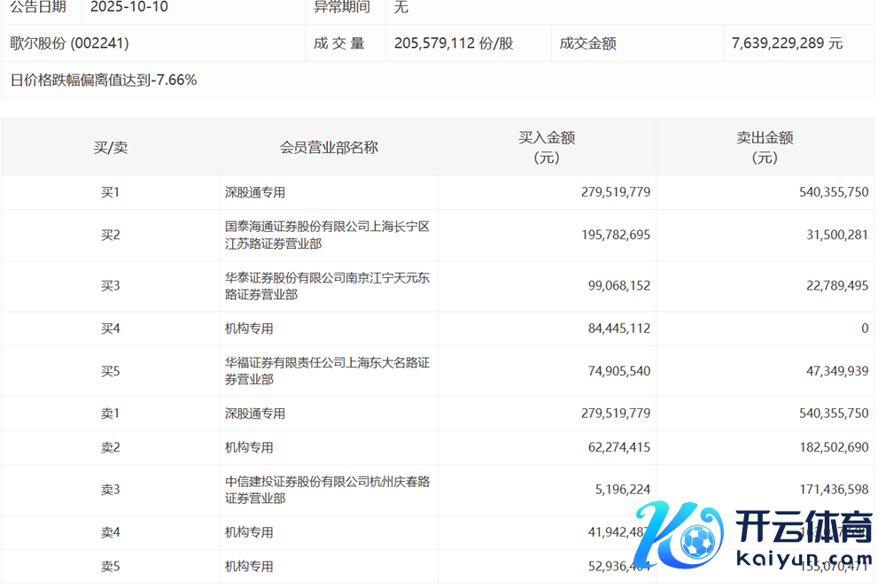Select the 买1 row label
The image size is (886, 588).
pyautogui.click(x=110, y=192)
